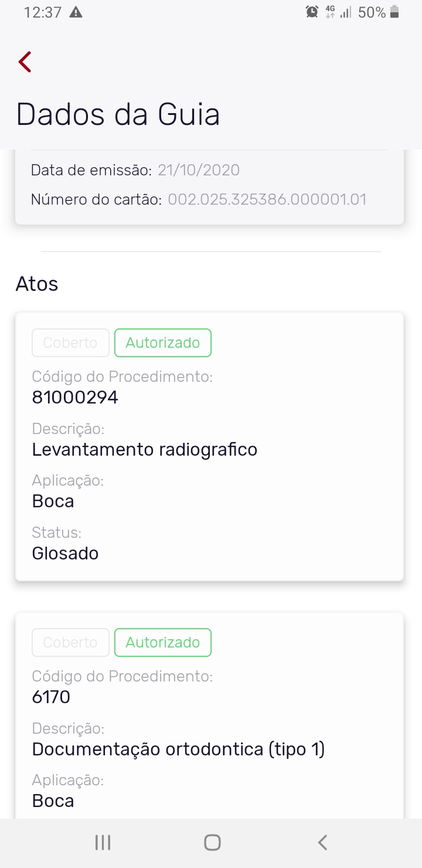Tap the card number 002.025.325386.000001.01
Screen dimensions: 422x868
267,199
